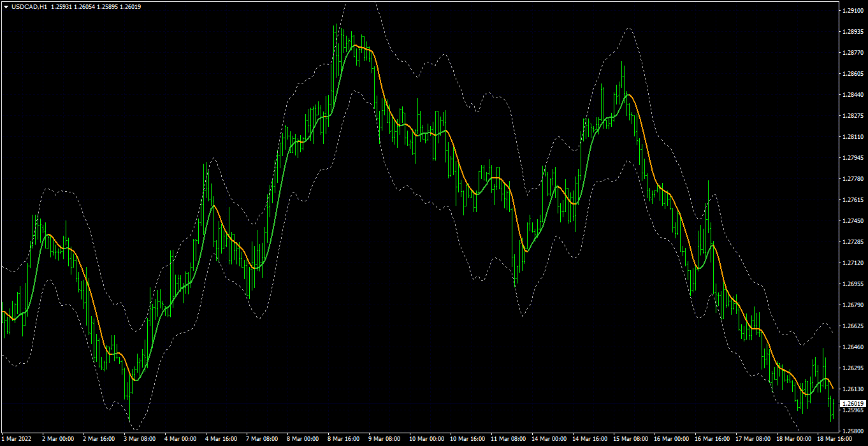
Task: Select the current price tag 1.26019
Action: point(853,403)
